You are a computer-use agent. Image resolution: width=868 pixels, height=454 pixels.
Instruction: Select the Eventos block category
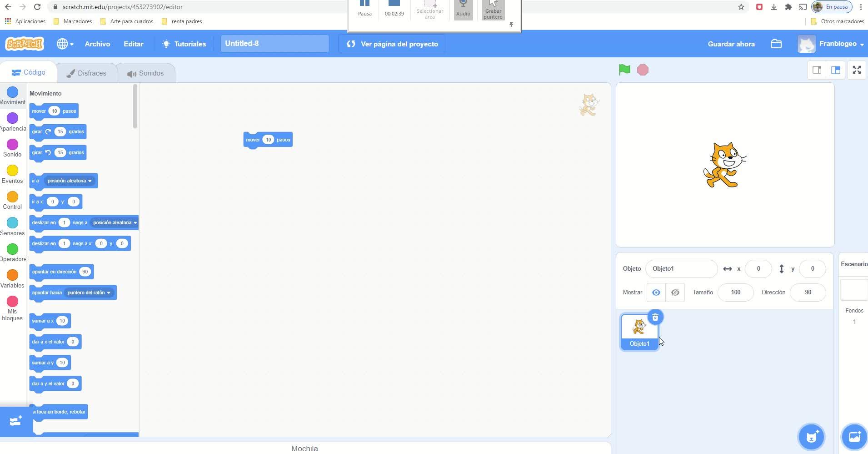point(13,175)
